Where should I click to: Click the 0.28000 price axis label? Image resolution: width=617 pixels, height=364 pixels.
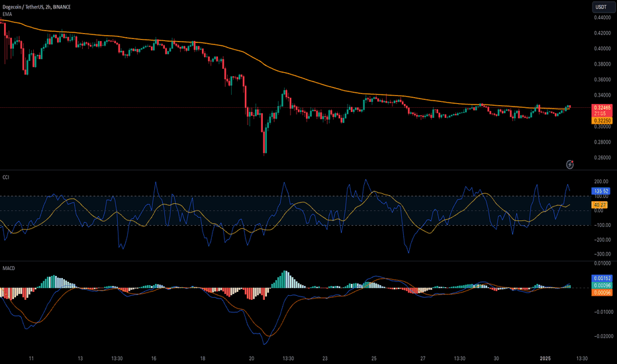pos(602,142)
